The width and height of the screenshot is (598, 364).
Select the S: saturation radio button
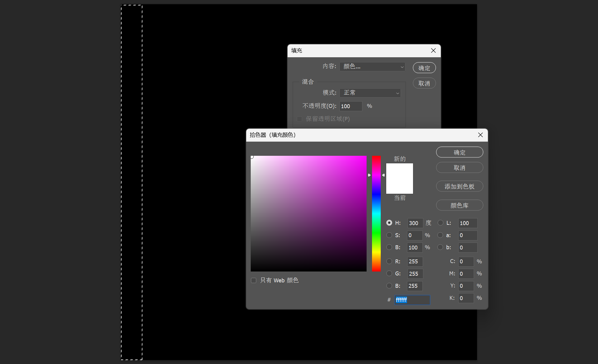point(389,235)
